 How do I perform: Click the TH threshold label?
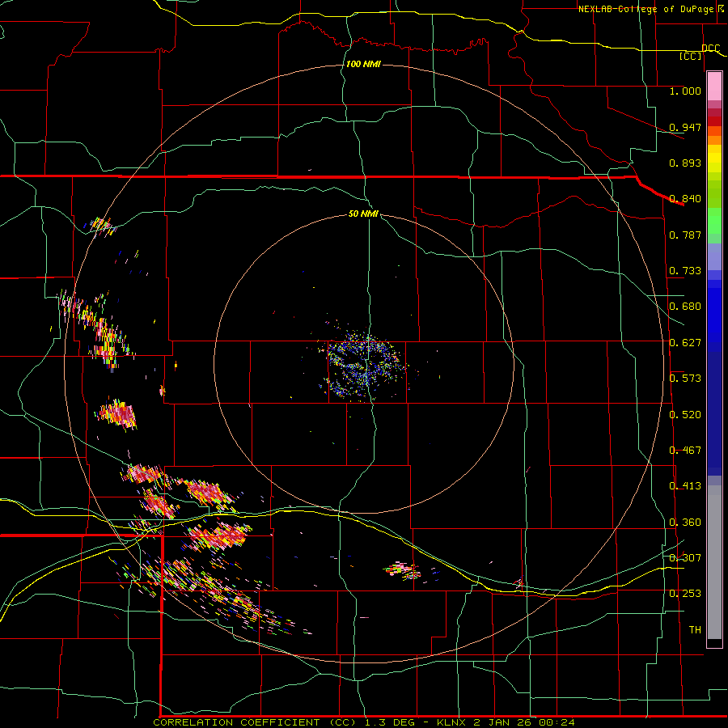695,630
